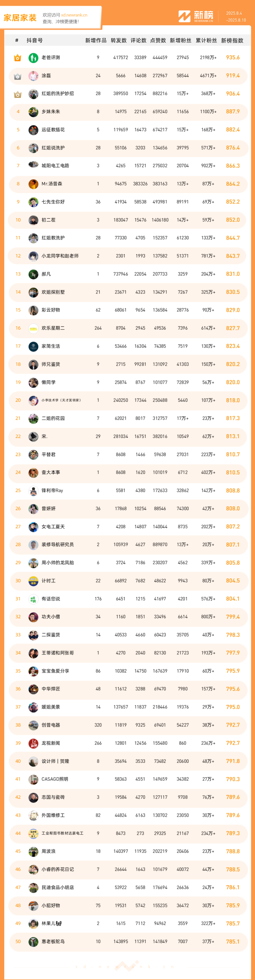Viewport: 255px width, 980px height.
Task: Click the gold crown icon for rank one
Action: tap(17, 58)
